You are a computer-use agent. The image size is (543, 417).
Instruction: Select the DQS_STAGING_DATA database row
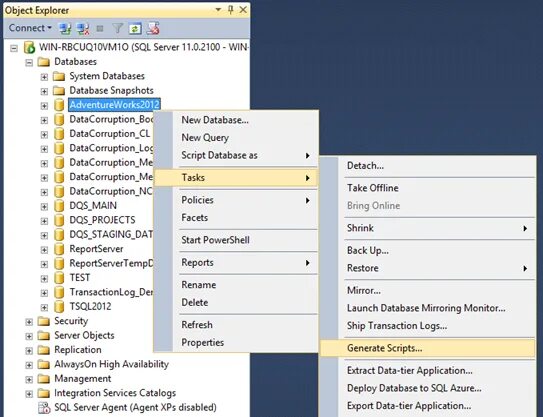[111, 234]
